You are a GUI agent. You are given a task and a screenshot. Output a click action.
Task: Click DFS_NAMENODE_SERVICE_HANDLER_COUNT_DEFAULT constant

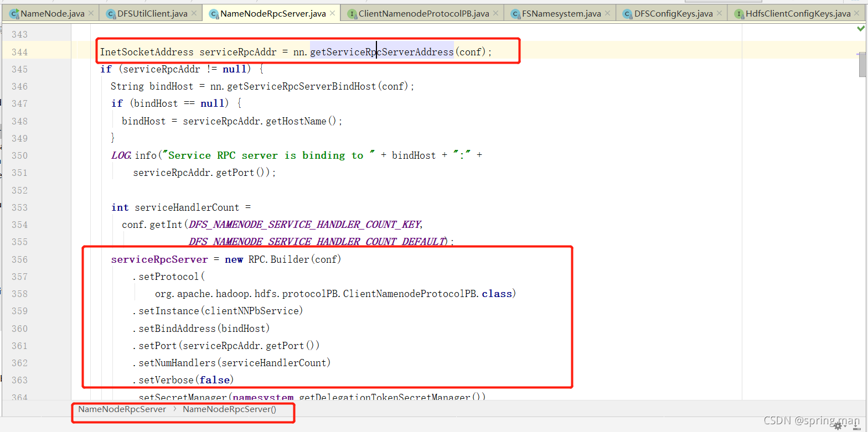pyautogui.click(x=317, y=242)
